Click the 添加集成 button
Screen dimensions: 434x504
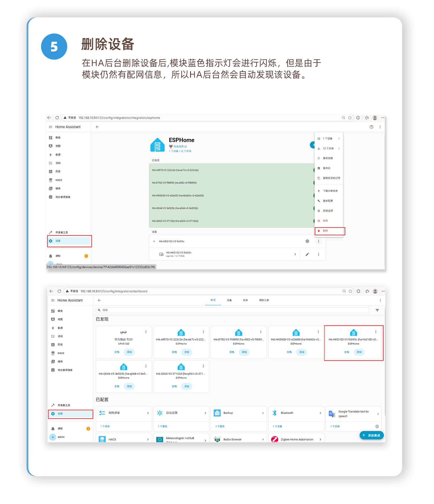pos(372,435)
